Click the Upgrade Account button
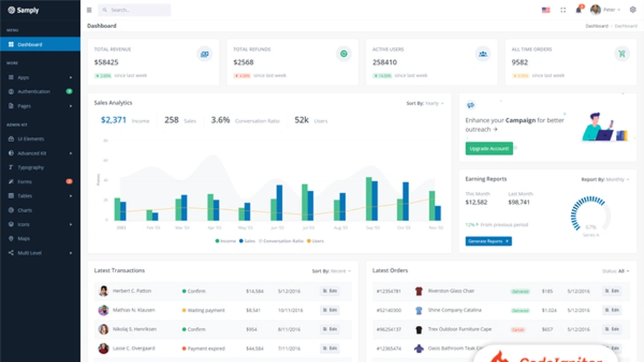This screenshot has width=644, height=362. click(489, 148)
